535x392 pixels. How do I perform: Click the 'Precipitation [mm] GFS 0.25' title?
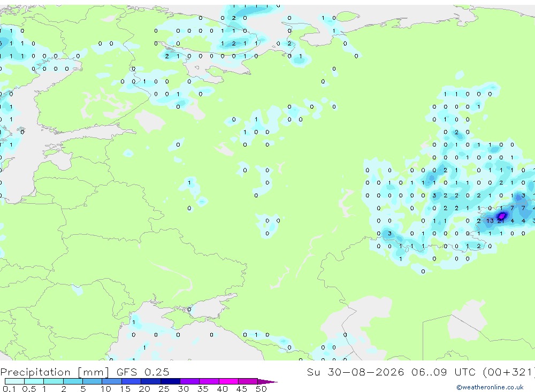pos(85,372)
